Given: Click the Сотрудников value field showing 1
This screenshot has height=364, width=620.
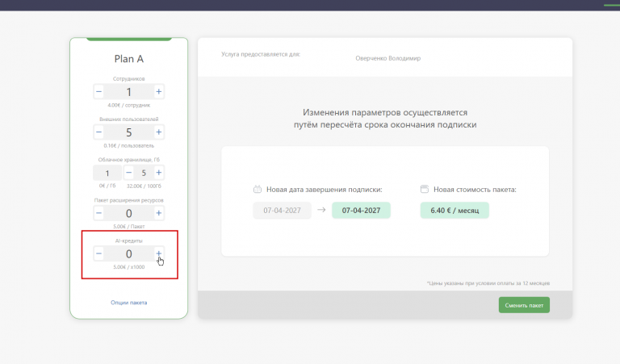Looking at the screenshot, I should pyautogui.click(x=128, y=92).
